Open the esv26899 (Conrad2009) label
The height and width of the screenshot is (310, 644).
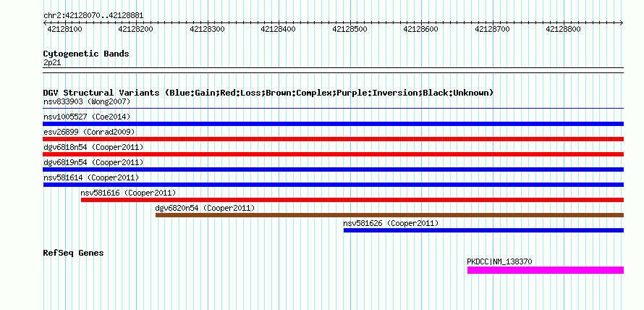pyautogui.click(x=89, y=132)
